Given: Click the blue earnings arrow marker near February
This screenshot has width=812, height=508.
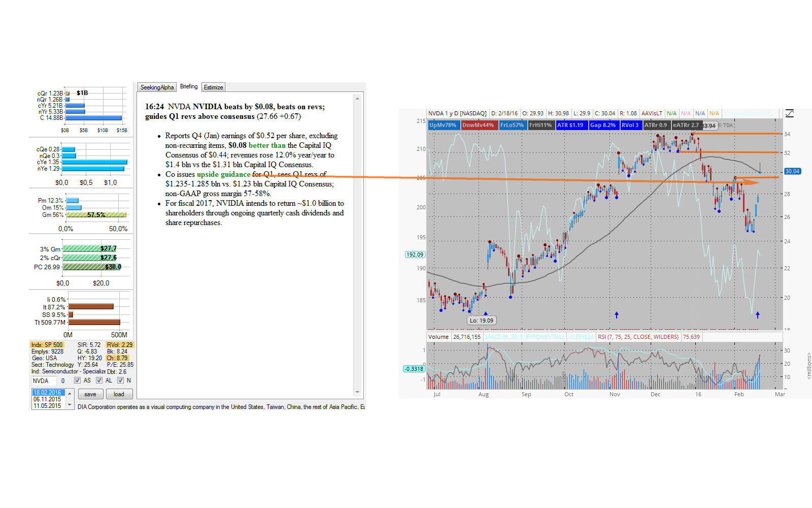Looking at the screenshot, I should click(x=758, y=315).
